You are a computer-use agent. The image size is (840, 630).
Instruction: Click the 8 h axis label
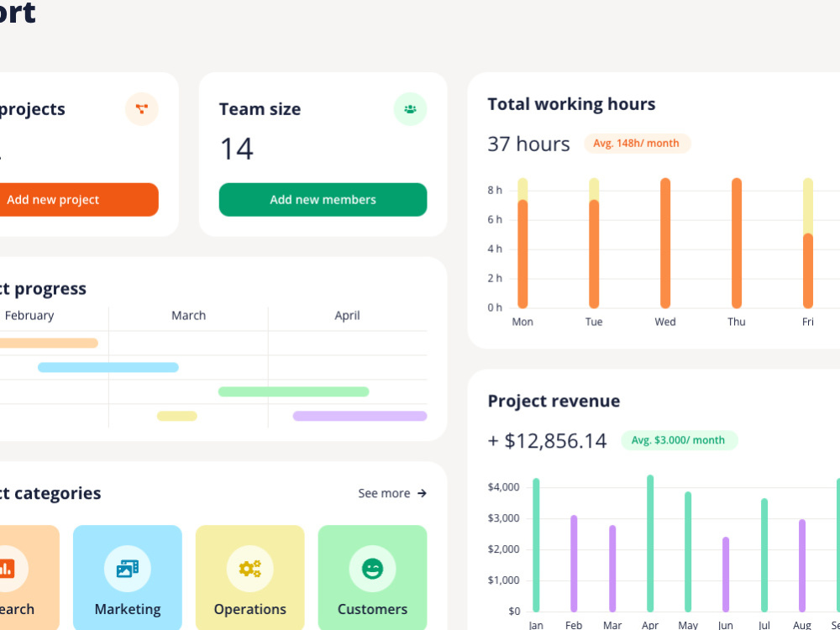point(495,190)
